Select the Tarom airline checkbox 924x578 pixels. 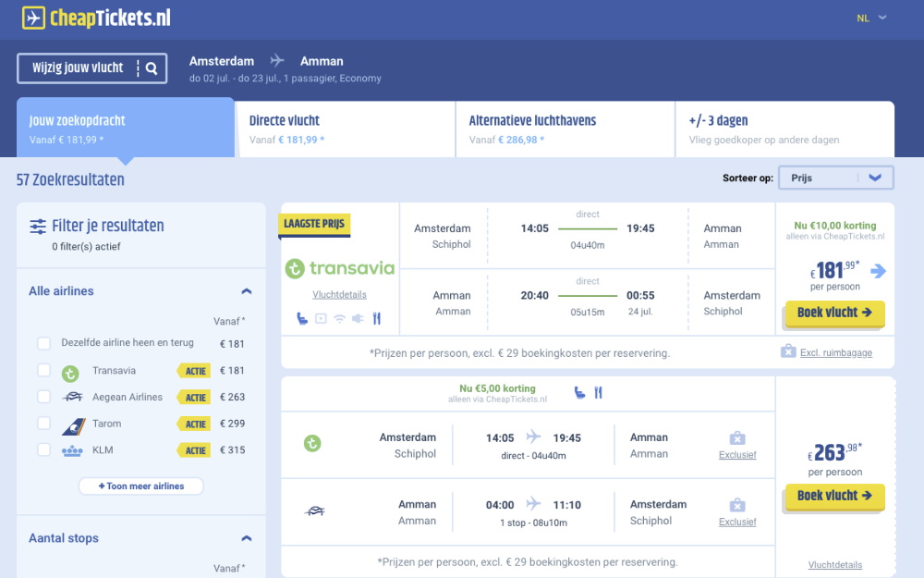point(43,423)
